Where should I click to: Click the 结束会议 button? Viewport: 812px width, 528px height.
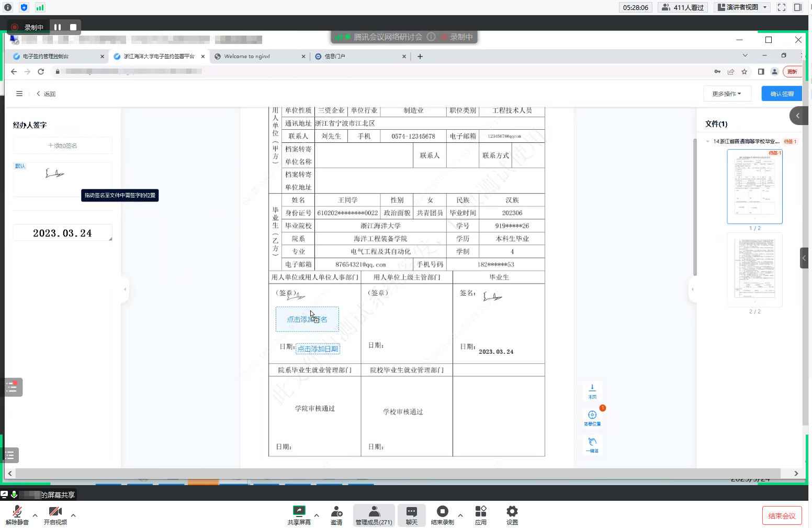782,516
